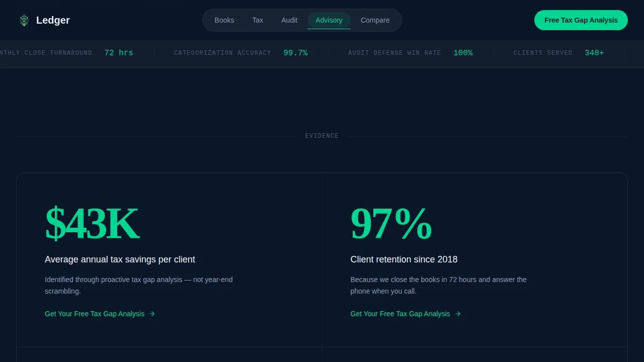Click the 99.7% categorization accuracy value
The width and height of the screenshot is (644, 362).
pos(295,53)
